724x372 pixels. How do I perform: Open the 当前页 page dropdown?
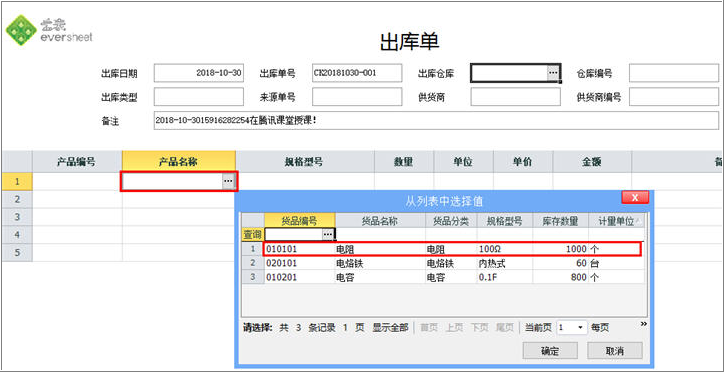pyautogui.click(x=580, y=328)
